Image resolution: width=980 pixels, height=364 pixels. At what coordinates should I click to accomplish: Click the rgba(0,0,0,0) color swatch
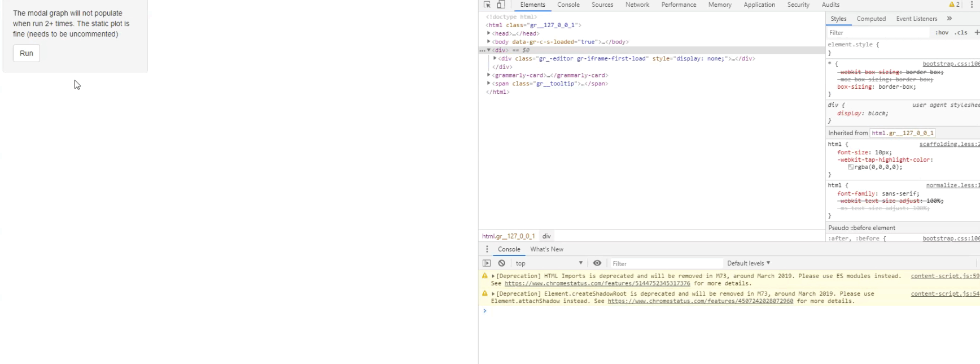[x=851, y=167]
